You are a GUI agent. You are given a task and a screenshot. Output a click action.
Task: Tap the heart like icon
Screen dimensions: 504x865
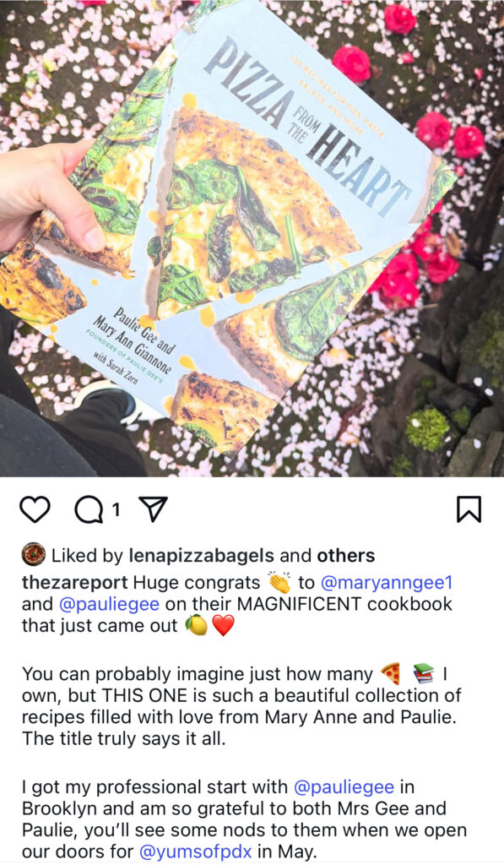[x=35, y=509]
